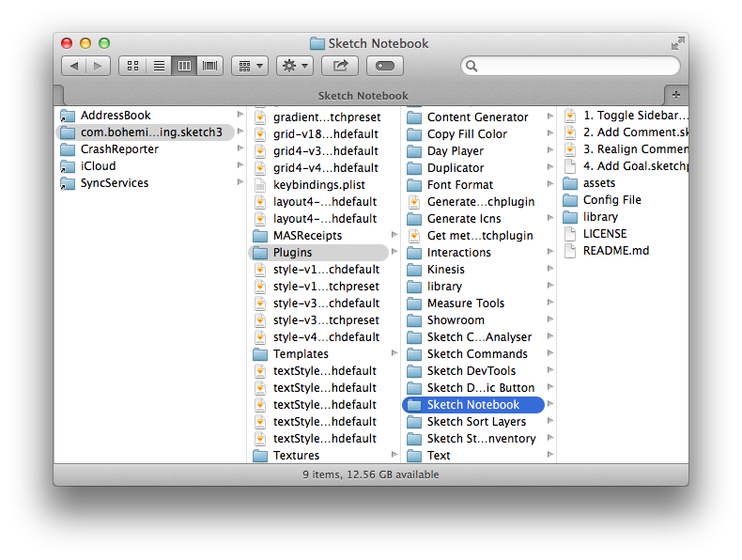The width and height of the screenshot is (742, 560).
Task: Click inside the search field
Action: pyautogui.click(x=571, y=66)
